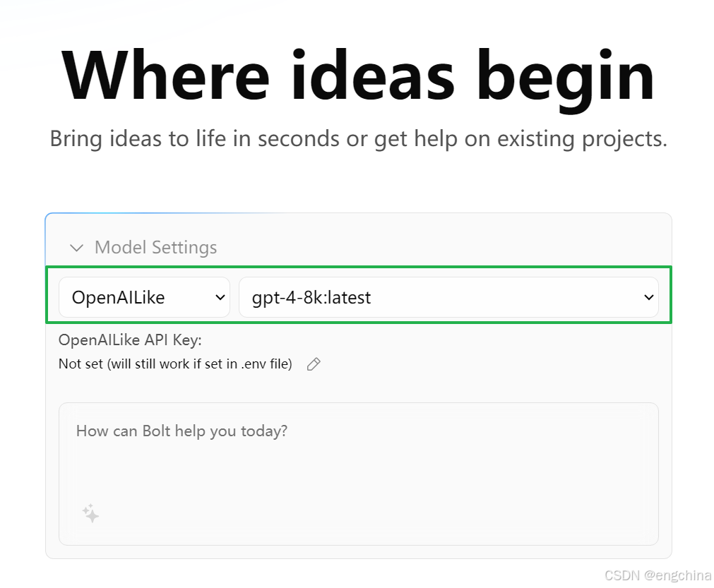Click the 'Where ideas begin' headline

click(358, 75)
